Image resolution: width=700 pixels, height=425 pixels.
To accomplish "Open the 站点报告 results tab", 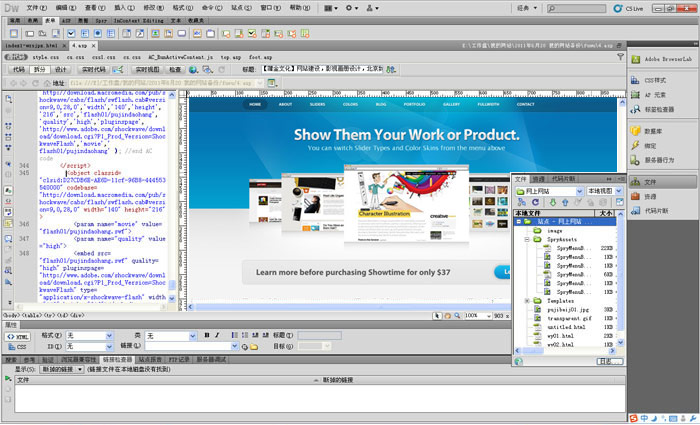I will point(150,359).
